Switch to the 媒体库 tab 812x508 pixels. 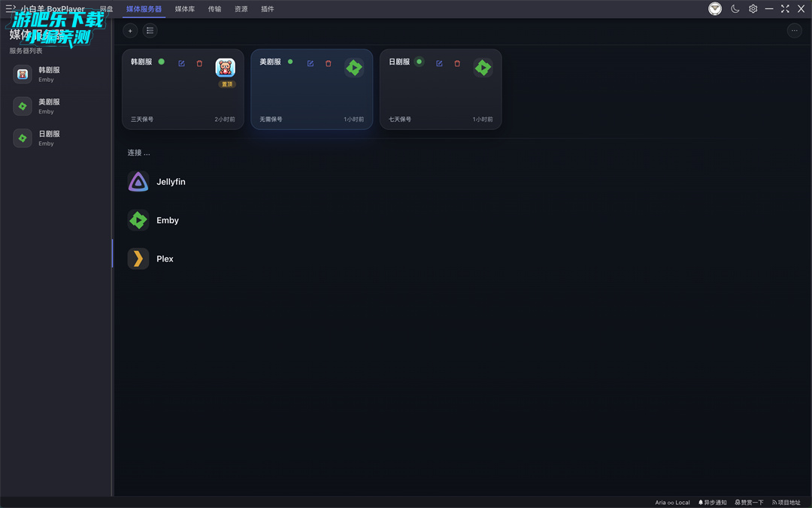point(185,9)
